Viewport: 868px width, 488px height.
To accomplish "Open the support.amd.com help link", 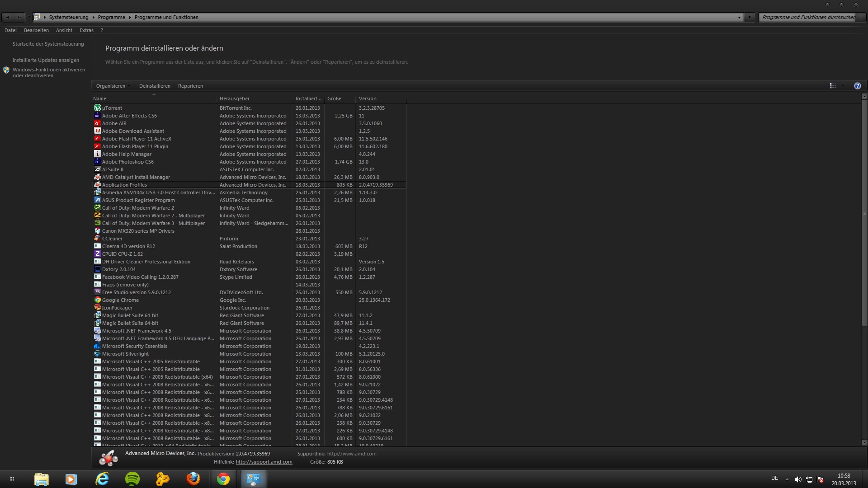I will click(x=264, y=462).
